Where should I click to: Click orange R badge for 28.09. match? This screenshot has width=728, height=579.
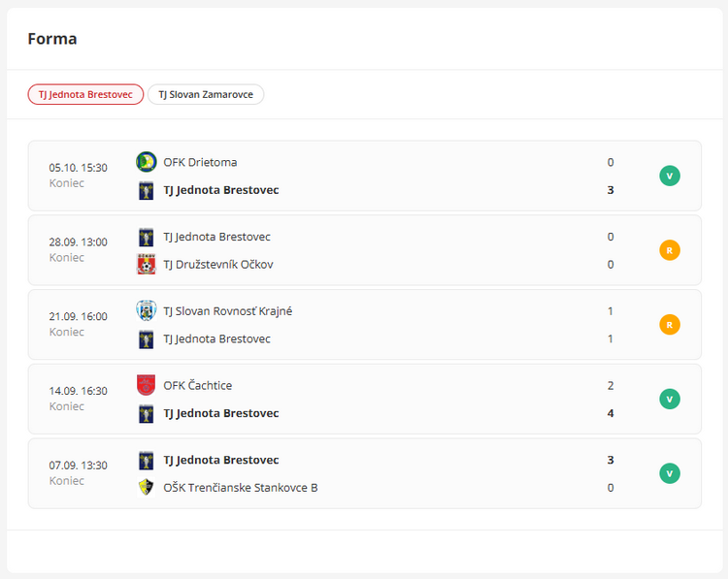click(670, 250)
